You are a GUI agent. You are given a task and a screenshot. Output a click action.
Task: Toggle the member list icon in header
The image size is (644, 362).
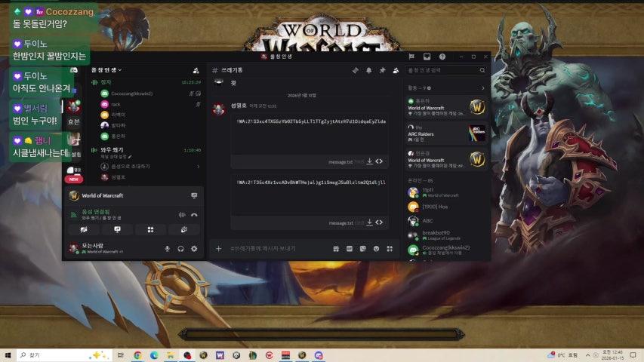(396, 71)
